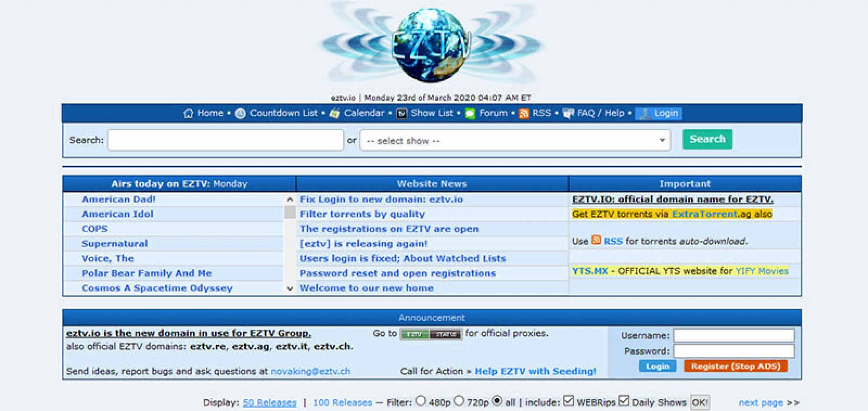Open FAQ / Help in navigation bar
Image resolution: width=868 pixels, height=411 pixels.
point(601,113)
